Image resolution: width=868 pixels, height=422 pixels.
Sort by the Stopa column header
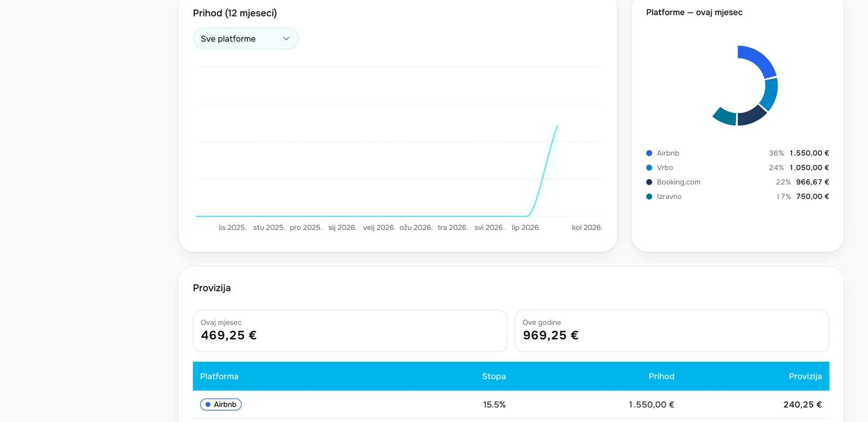coord(494,376)
